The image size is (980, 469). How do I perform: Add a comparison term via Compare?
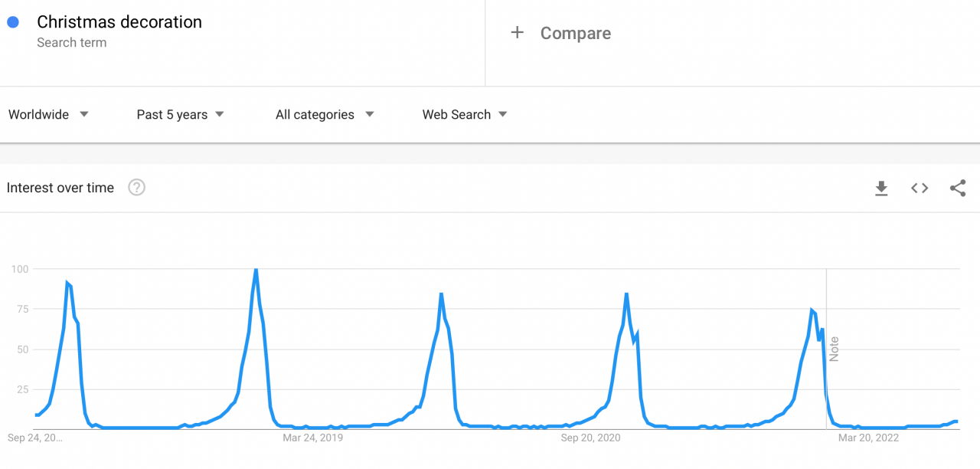pyautogui.click(x=575, y=33)
